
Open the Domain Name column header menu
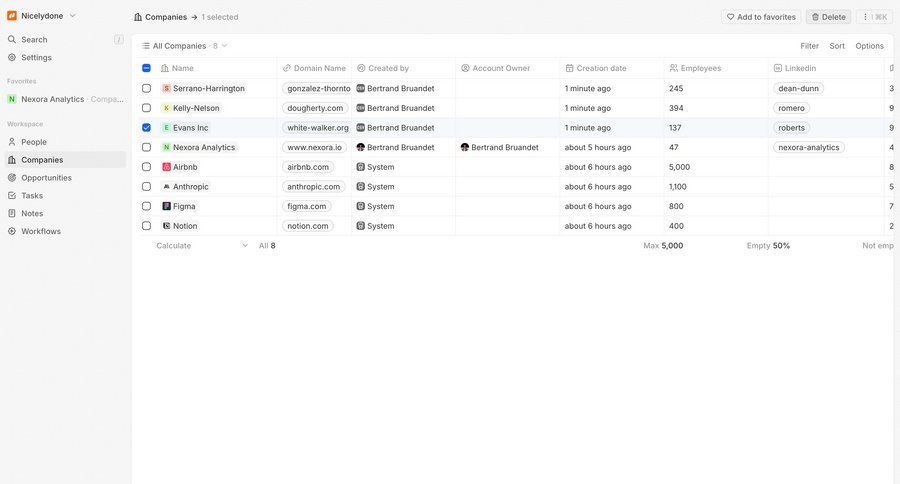[314, 68]
